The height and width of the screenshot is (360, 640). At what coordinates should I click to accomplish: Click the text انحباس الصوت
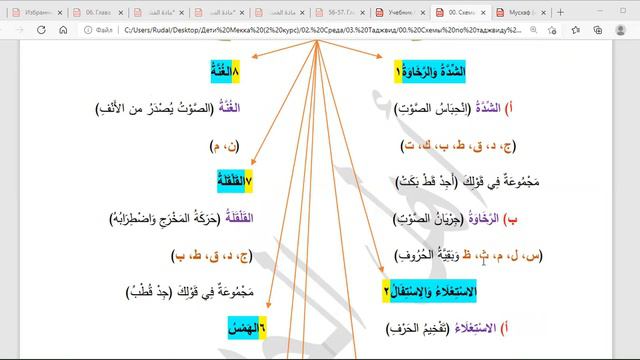click(x=432, y=109)
